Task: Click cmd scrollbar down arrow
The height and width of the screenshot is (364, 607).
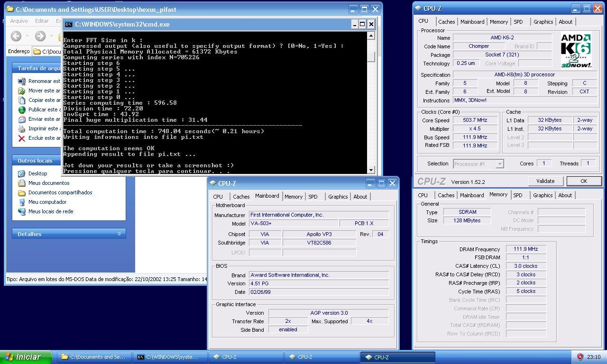Action: click(371, 170)
